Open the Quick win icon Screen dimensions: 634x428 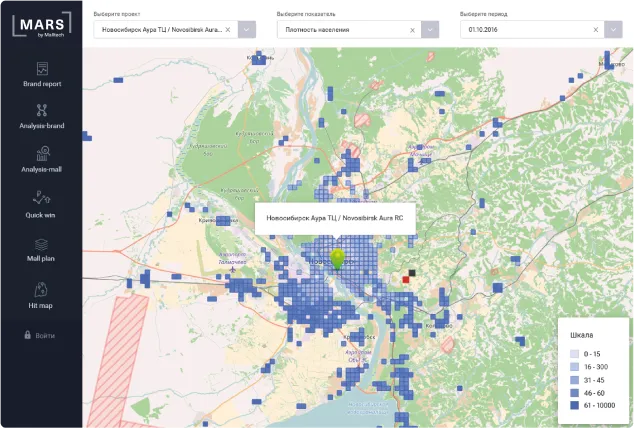42,197
